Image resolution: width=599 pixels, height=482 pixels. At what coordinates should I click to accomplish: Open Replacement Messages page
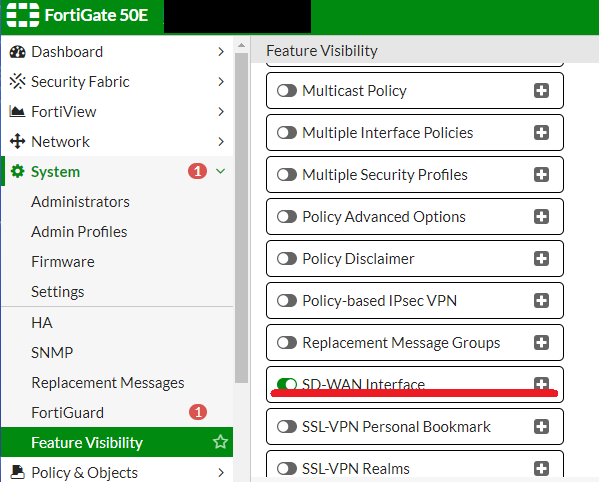point(108,383)
